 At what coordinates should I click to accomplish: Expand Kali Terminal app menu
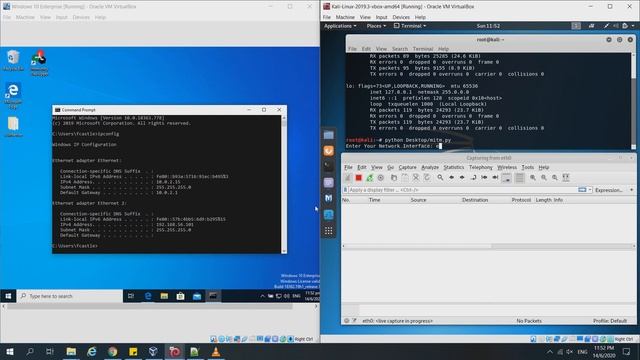click(410, 26)
